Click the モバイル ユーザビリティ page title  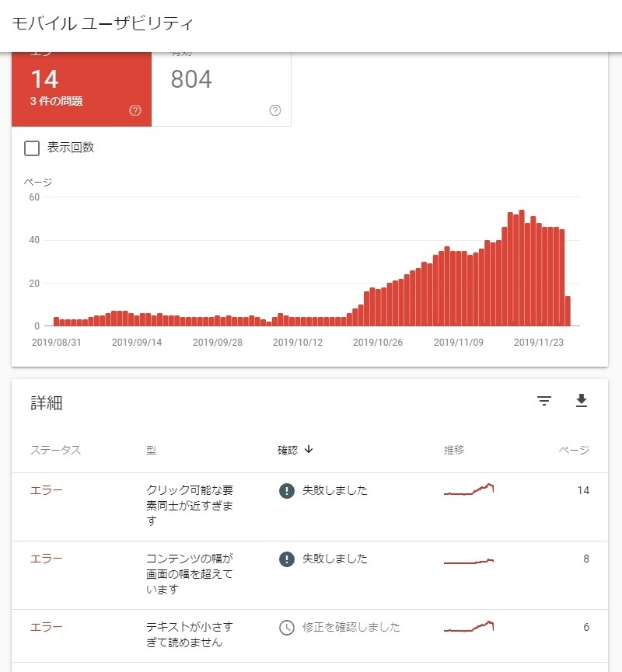pos(102,23)
